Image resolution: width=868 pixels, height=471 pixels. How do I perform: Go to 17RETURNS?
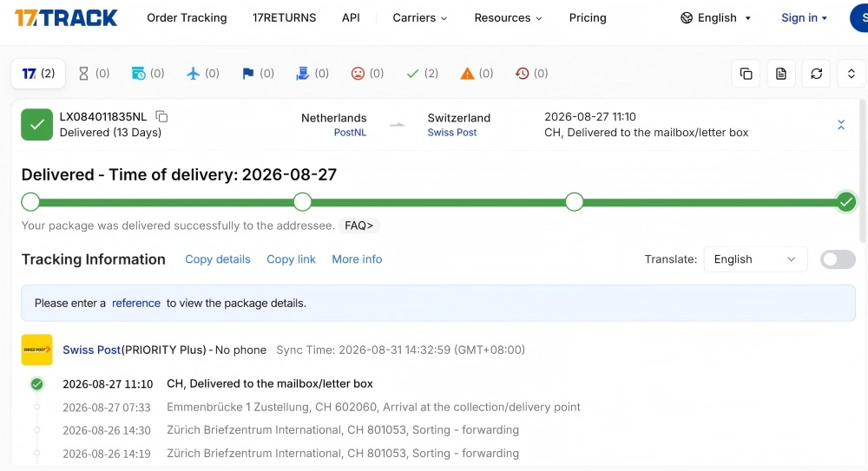pyautogui.click(x=284, y=17)
